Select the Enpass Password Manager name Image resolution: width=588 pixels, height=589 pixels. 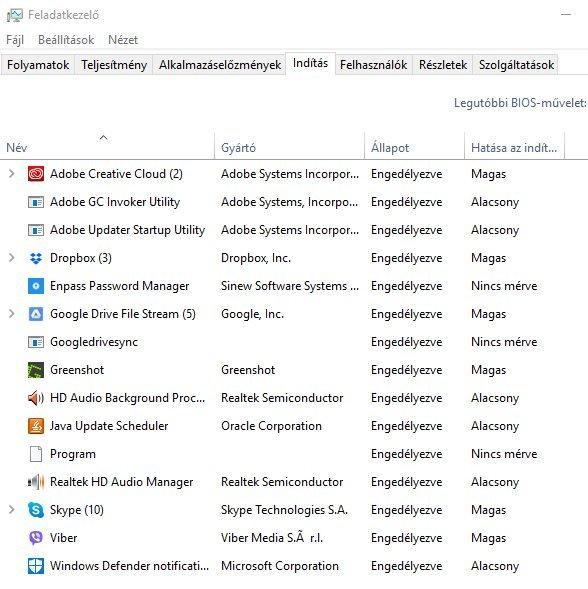pyautogui.click(x=119, y=286)
